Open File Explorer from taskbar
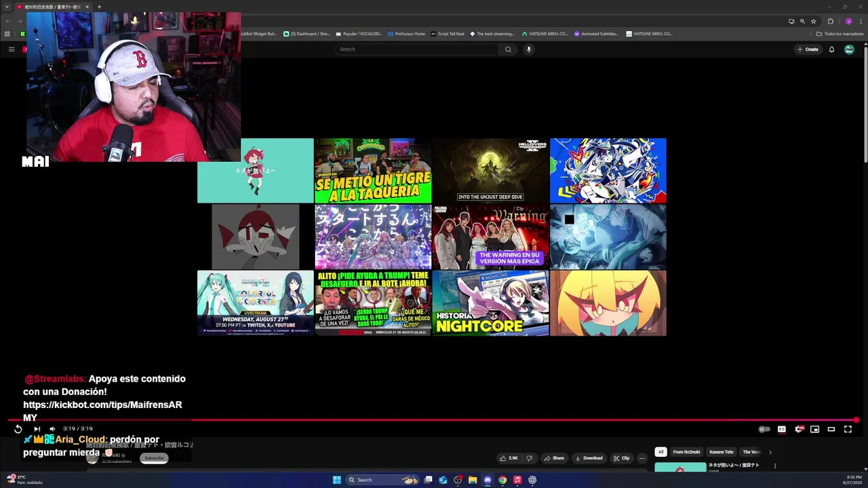868x488 pixels. (x=473, y=480)
